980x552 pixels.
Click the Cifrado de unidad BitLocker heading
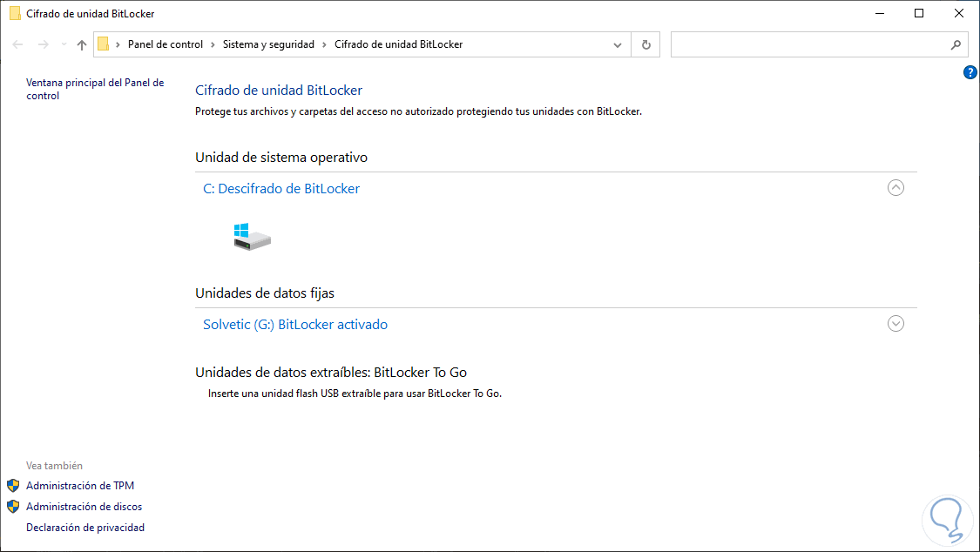click(279, 91)
